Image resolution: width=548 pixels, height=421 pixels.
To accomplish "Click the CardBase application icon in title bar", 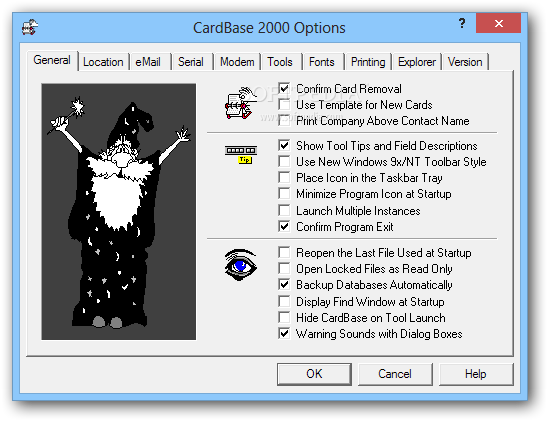I will tap(30, 27).
